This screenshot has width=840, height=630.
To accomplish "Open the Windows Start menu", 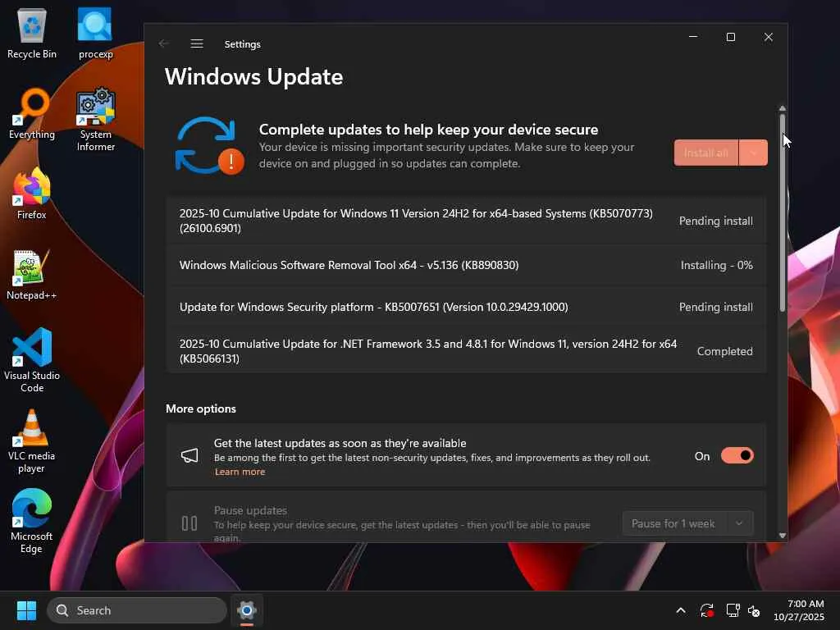I will [x=26, y=610].
